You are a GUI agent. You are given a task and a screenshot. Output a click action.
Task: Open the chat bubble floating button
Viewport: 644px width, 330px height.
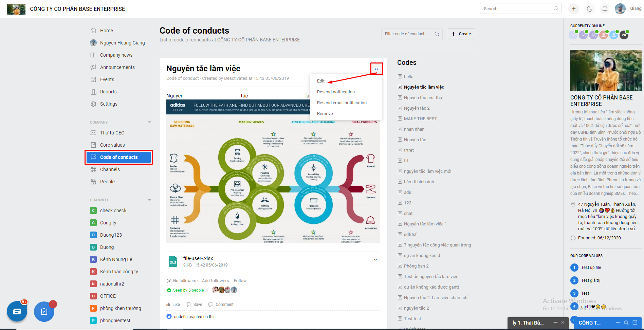(17, 311)
